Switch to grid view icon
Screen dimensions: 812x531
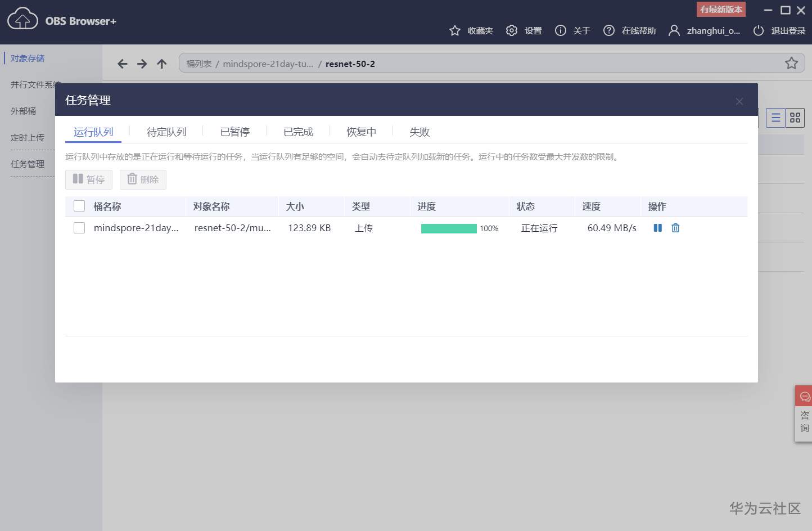pyautogui.click(x=795, y=118)
